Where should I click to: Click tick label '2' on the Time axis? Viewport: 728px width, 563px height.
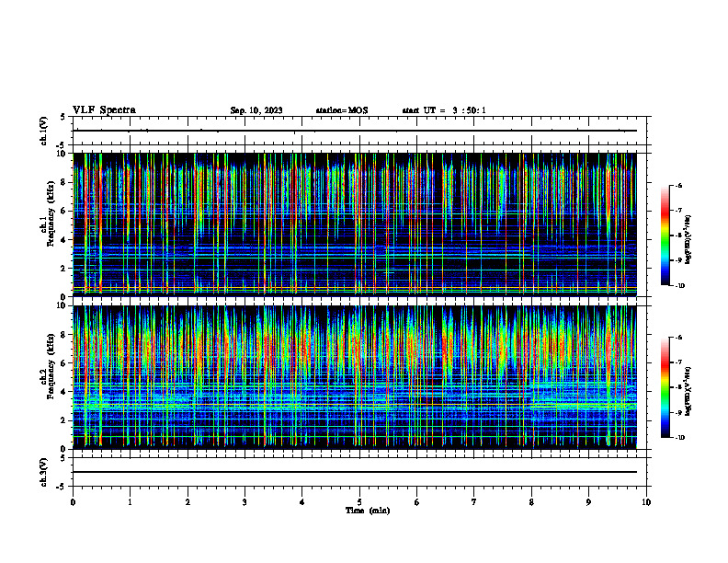[188, 502]
